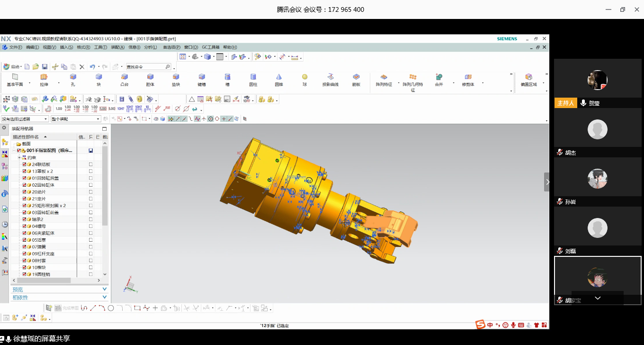The image size is (644, 345).
Task: Open the 分析(L) menu
Action: [x=151, y=47]
